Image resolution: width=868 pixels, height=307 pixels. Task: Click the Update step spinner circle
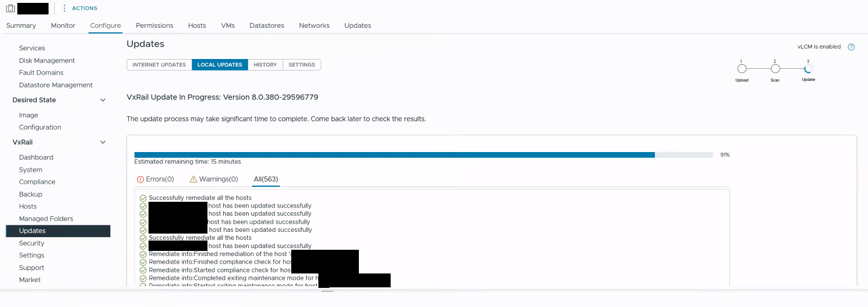(x=808, y=69)
